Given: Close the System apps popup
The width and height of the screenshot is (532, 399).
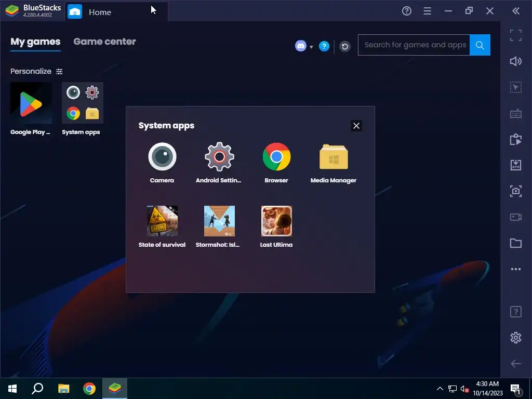Looking at the screenshot, I should click(x=356, y=126).
